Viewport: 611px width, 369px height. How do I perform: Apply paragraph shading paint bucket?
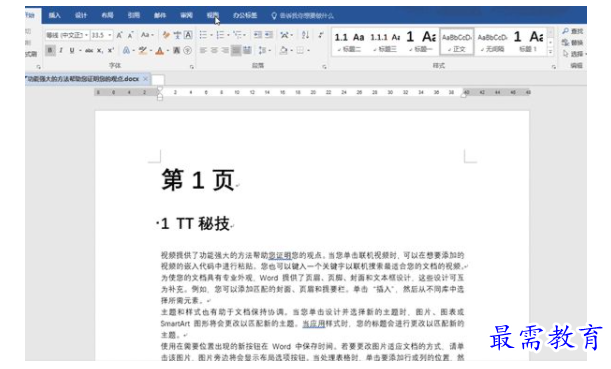click(284, 50)
